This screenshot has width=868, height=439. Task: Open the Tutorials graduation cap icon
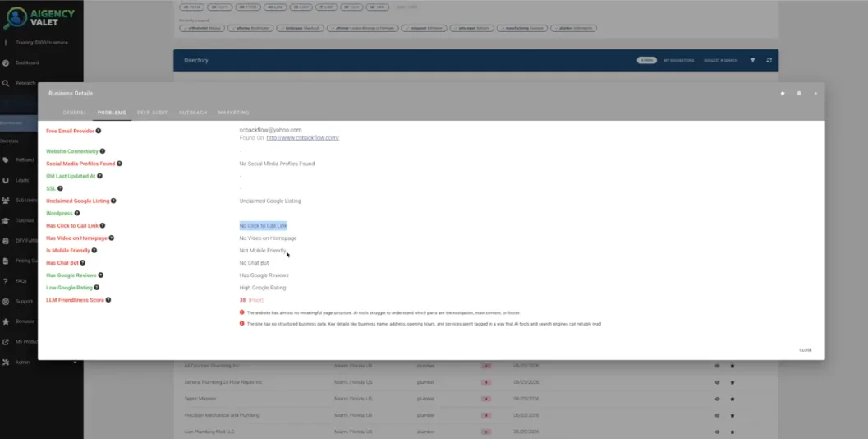(6, 220)
